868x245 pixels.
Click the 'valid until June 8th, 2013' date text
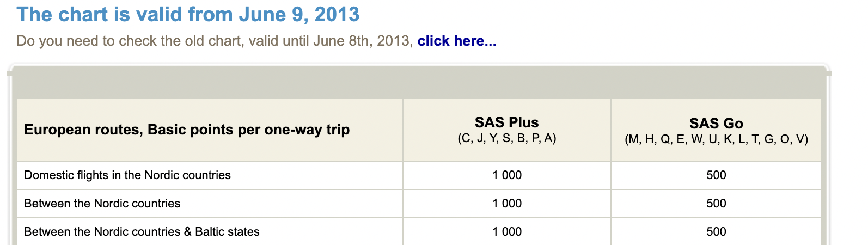[330, 41]
